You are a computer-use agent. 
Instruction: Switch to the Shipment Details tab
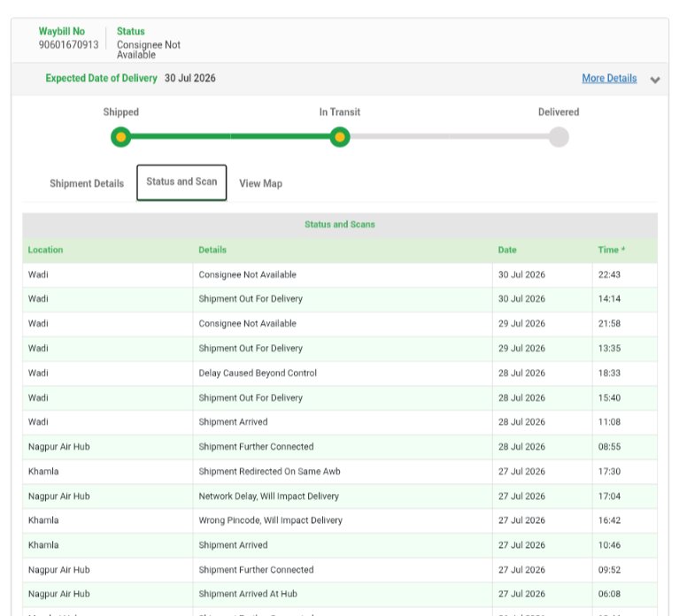[x=87, y=183]
